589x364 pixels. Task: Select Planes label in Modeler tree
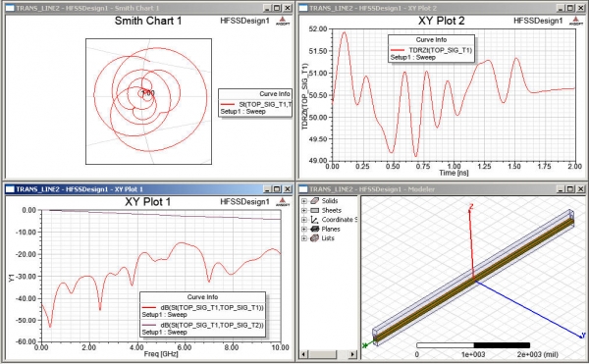(331, 229)
